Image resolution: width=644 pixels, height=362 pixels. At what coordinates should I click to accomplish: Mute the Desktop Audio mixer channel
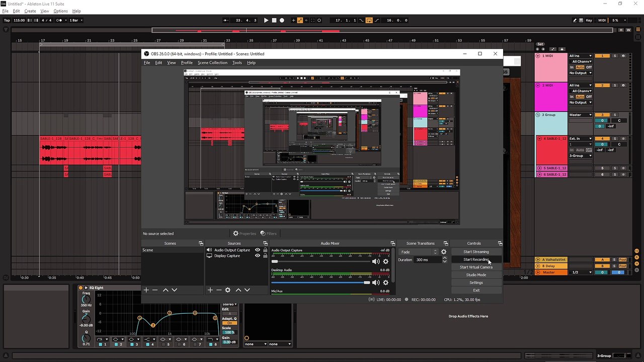(x=376, y=283)
